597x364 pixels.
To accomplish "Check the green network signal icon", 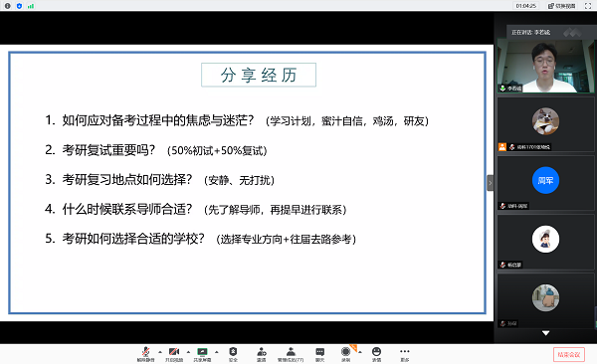I will (x=31, y=6).
